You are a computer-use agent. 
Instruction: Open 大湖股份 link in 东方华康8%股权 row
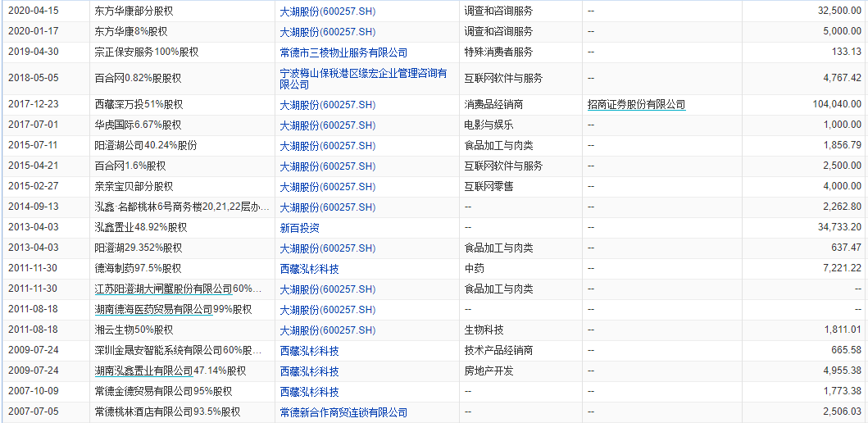[328, 31]
